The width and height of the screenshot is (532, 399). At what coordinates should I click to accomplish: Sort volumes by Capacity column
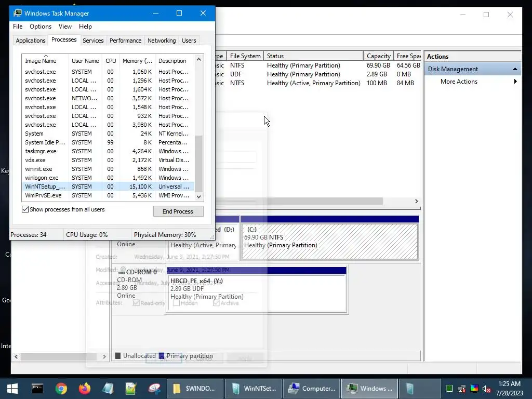378,56
